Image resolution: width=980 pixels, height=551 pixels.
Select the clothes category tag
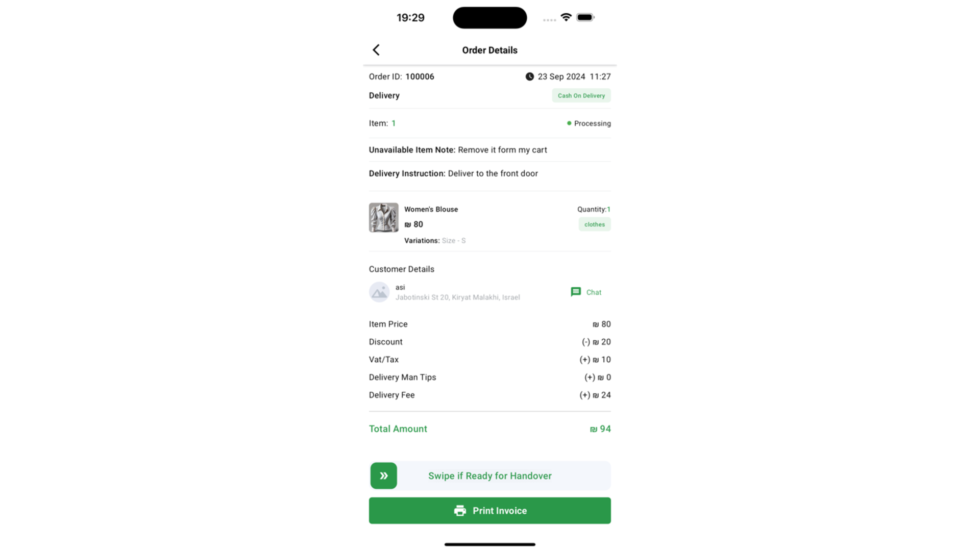tap(595, 224)
